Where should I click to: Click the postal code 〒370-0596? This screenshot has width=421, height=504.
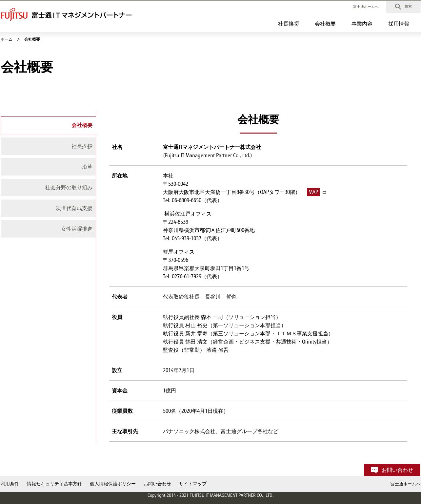click(176, 260)
